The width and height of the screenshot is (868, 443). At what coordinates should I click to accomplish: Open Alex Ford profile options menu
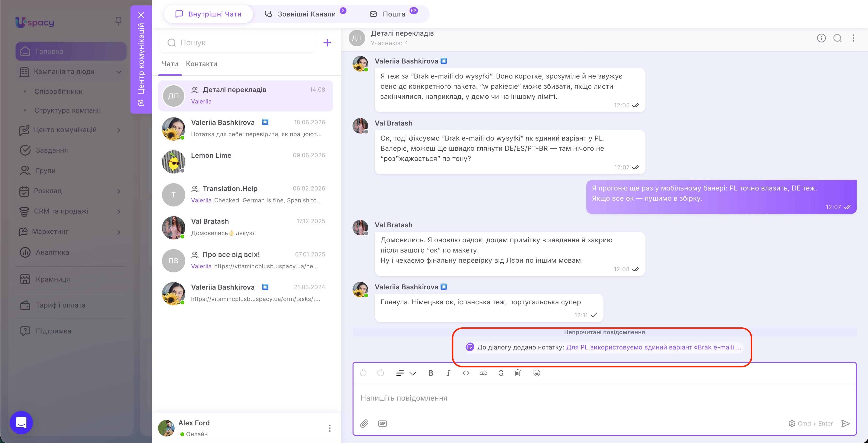click(330, 428)
